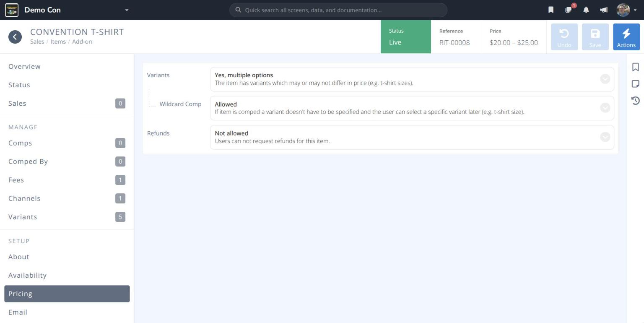Screen dimensions: 644x323
Task: Open the Sales sidebar item
Action: coord(67,103)
